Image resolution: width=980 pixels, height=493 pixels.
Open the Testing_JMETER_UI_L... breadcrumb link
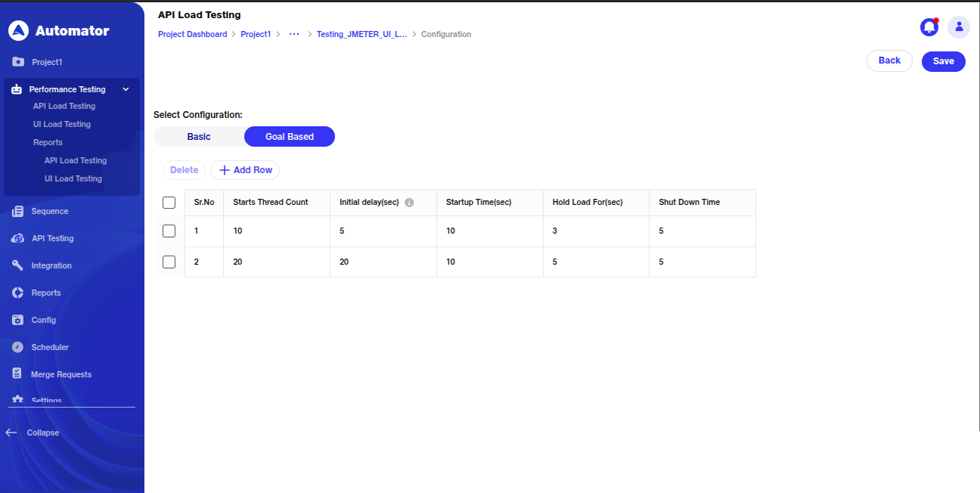point(361,34)
